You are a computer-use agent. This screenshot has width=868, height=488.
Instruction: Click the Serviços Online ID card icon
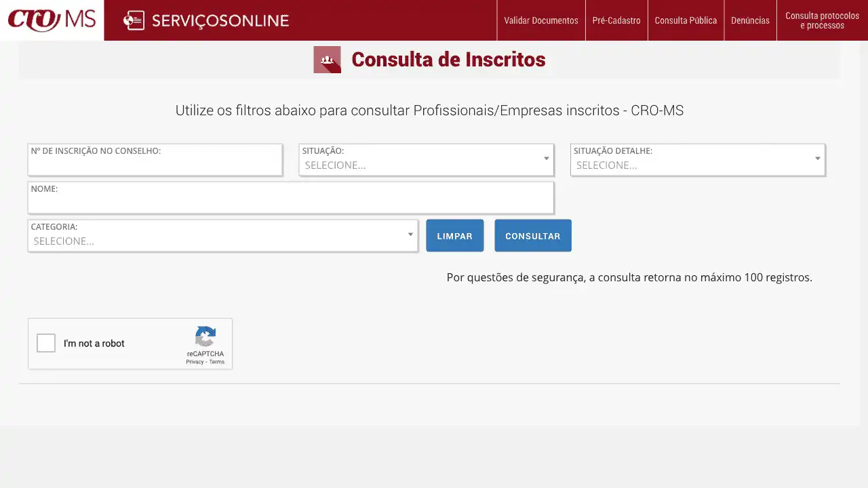(x=134, y=20)
